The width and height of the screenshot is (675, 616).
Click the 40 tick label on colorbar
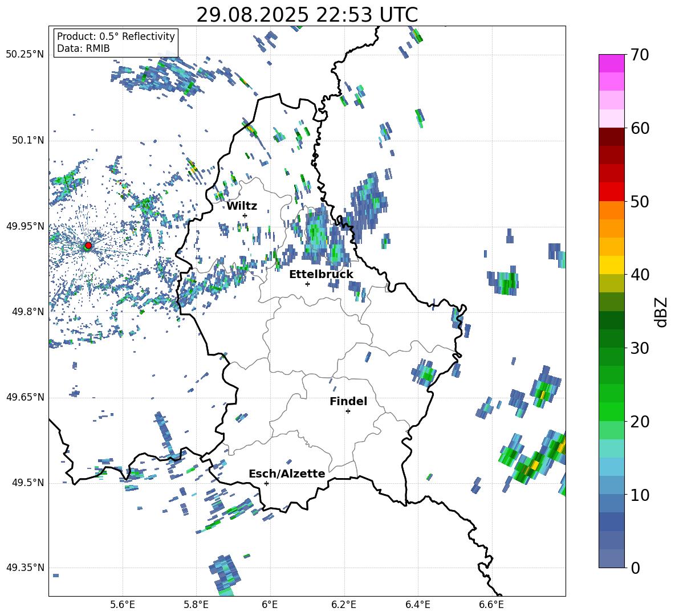640,275
